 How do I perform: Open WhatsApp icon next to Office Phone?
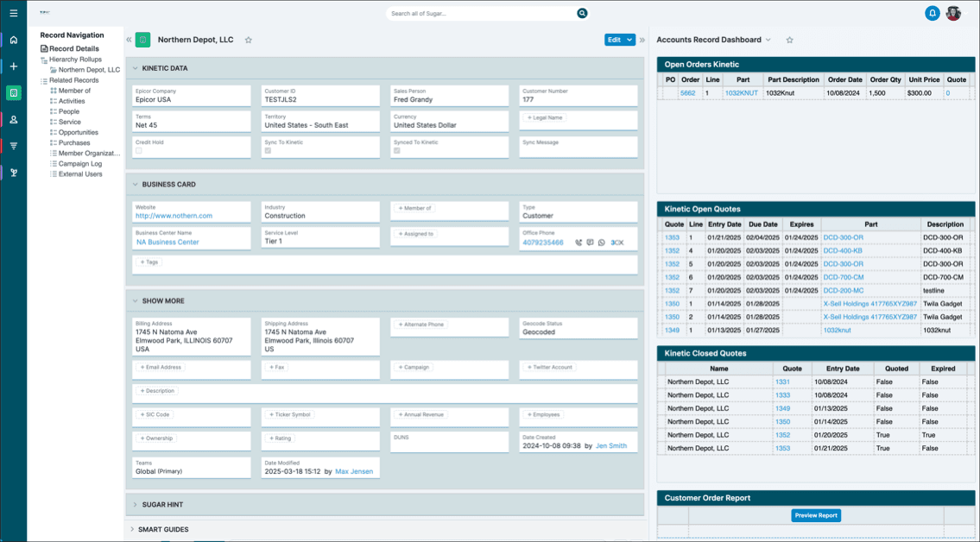tap(602, 243)
